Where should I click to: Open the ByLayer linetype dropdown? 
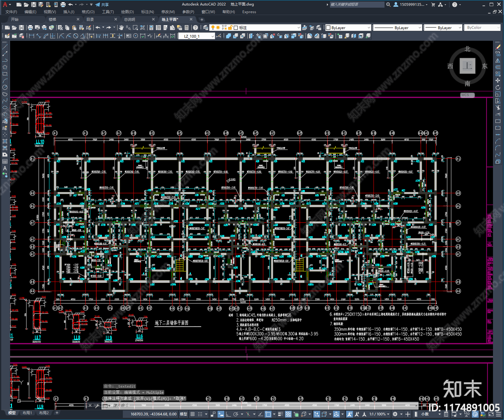pyautogui.click(x=397, y=28)
